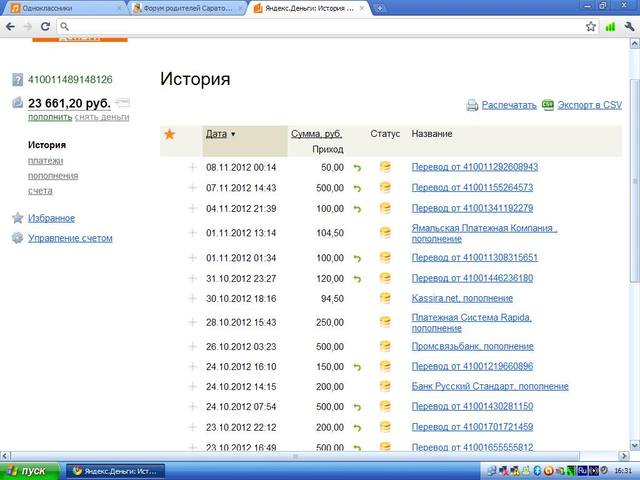Click the coins status icon for 30.10.2012 18:16
This screenshot has height=480, width=640.
tap(385, 298)
